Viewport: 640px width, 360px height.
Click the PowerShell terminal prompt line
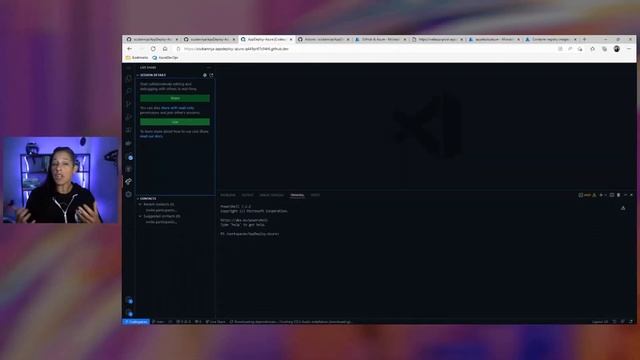click(x=250, y=234)
